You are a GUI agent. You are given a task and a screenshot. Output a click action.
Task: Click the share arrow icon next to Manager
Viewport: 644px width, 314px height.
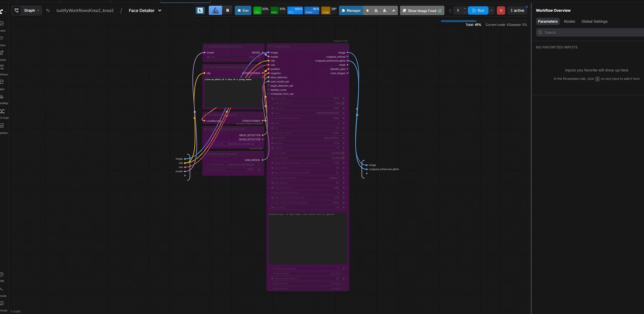coord(393,10)
